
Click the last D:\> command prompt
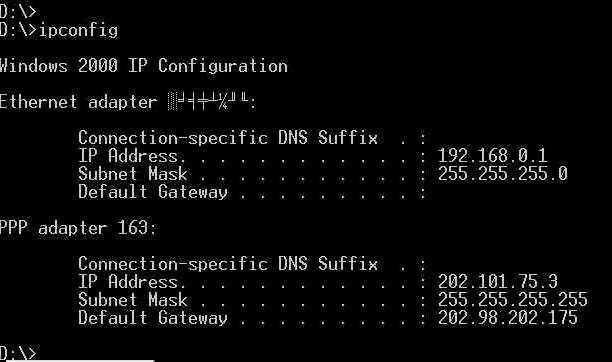[18, 353]
